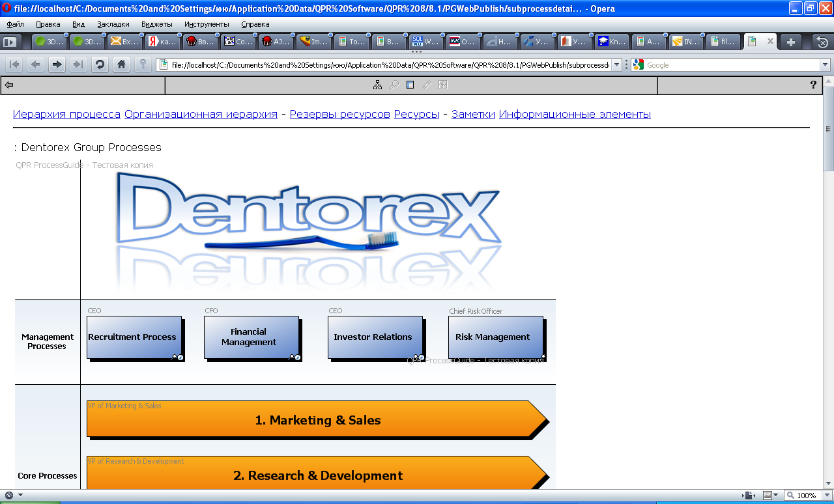Open the Файл menu
The width and height of the screenshot is (834, 504).
pyautogui.click(x=15, y=24)
